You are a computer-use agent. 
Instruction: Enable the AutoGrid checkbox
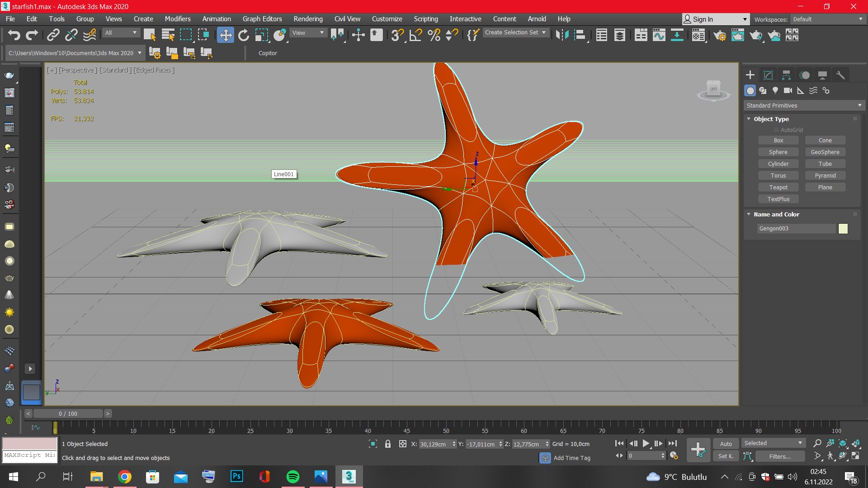(x=776, y=130)
